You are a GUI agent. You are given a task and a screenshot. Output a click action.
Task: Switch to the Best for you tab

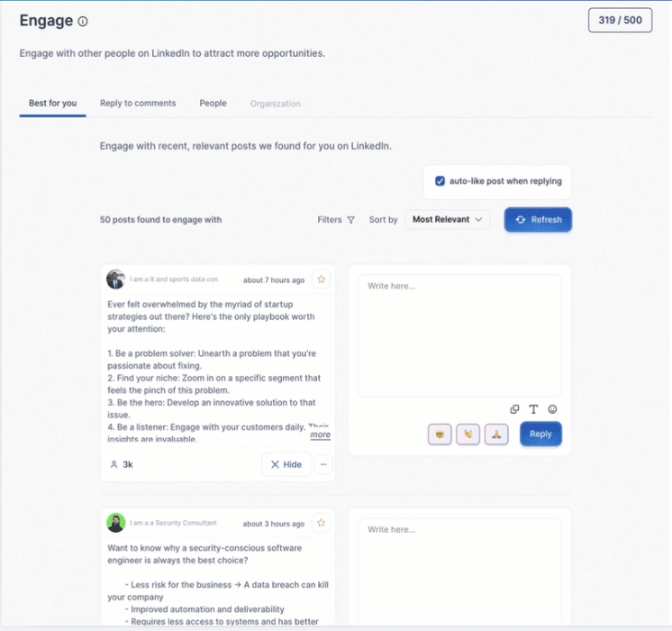pos(53,104)
